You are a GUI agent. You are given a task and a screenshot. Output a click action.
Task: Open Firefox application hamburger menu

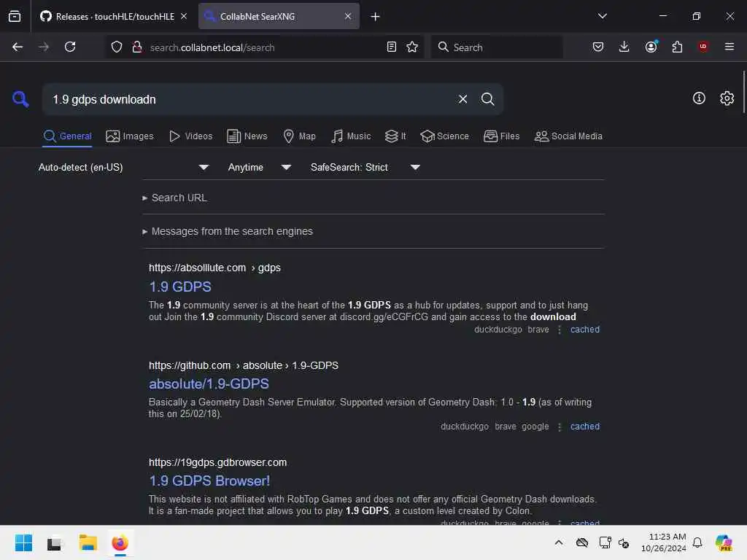[x=729, y=47]
